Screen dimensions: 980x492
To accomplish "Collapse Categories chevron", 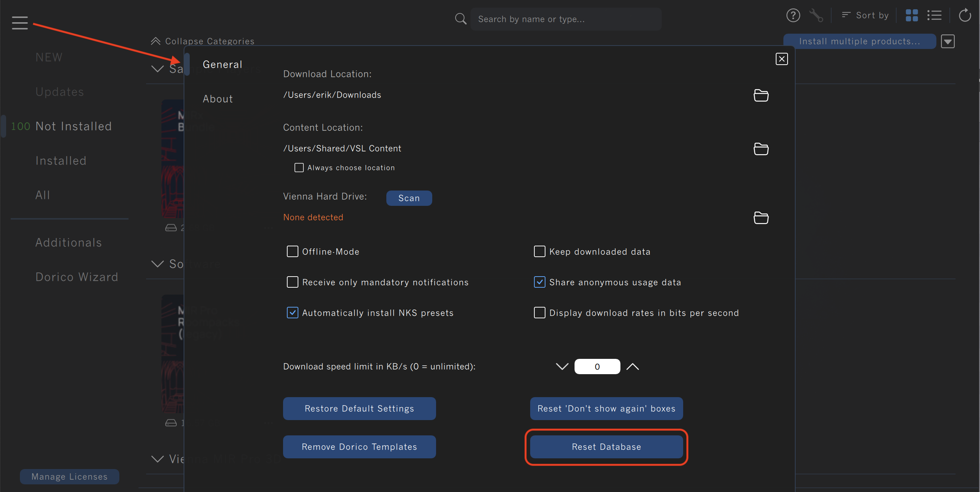I will (156, 41).
